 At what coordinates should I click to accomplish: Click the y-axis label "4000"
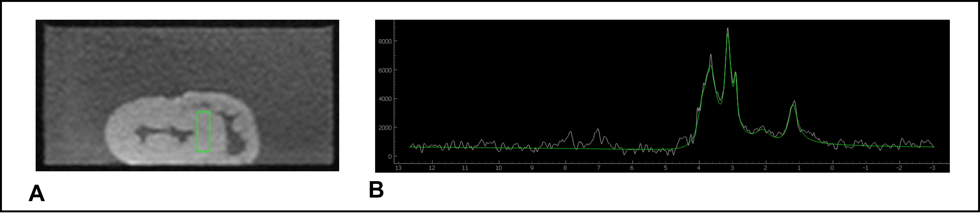[x=385, y=99]
